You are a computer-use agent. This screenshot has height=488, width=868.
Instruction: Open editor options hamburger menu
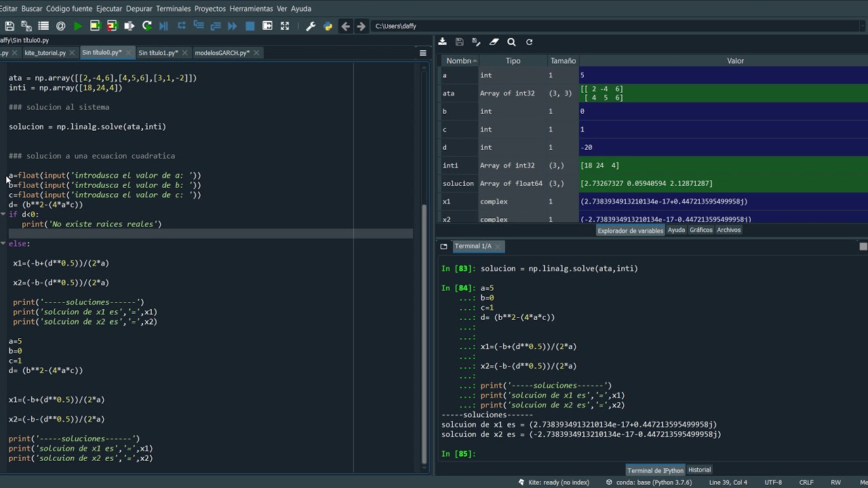(422, 53)
